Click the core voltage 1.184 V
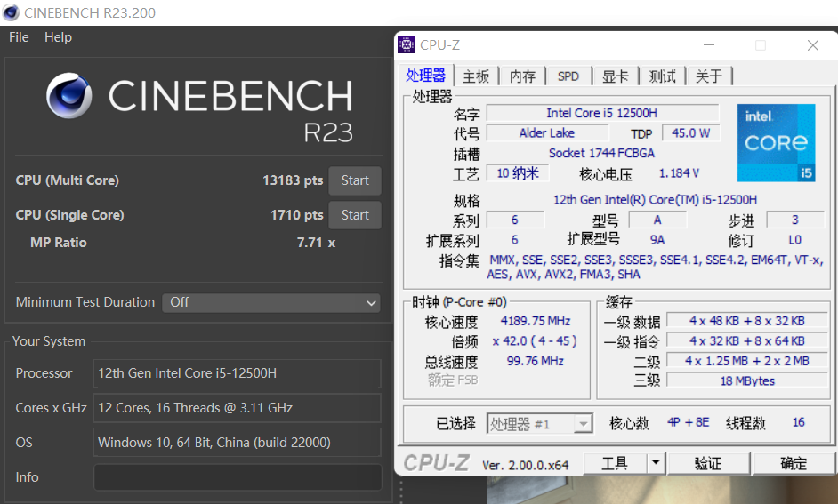 (x=679, y=173)
